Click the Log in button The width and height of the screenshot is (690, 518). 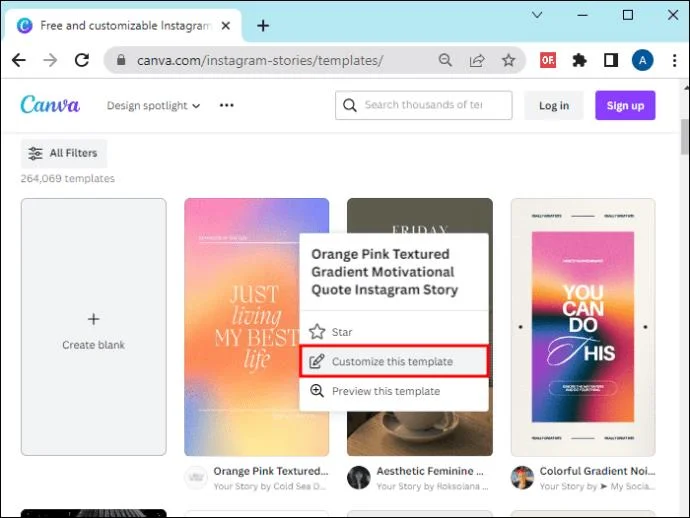554,106
